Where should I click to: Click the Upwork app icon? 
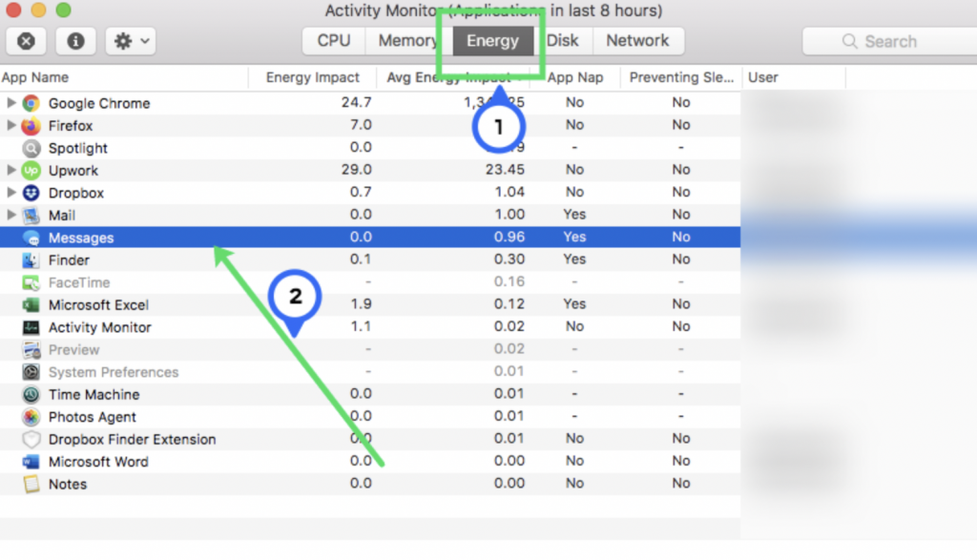coord(31,171)
